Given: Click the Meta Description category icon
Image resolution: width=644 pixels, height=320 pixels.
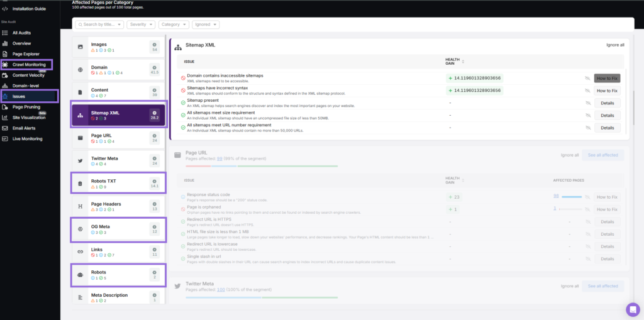Looking at the screenshot, I should point(80,297).
